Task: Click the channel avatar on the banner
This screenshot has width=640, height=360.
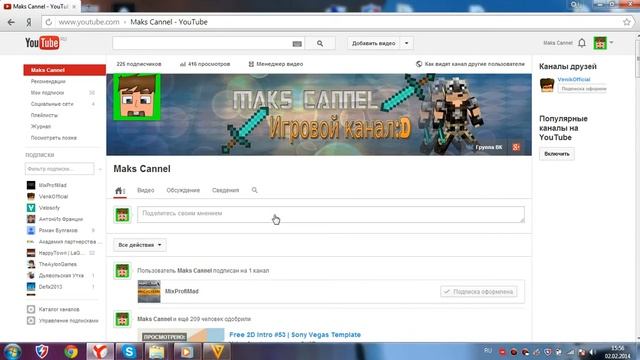Action: click(x=137, y=97)
